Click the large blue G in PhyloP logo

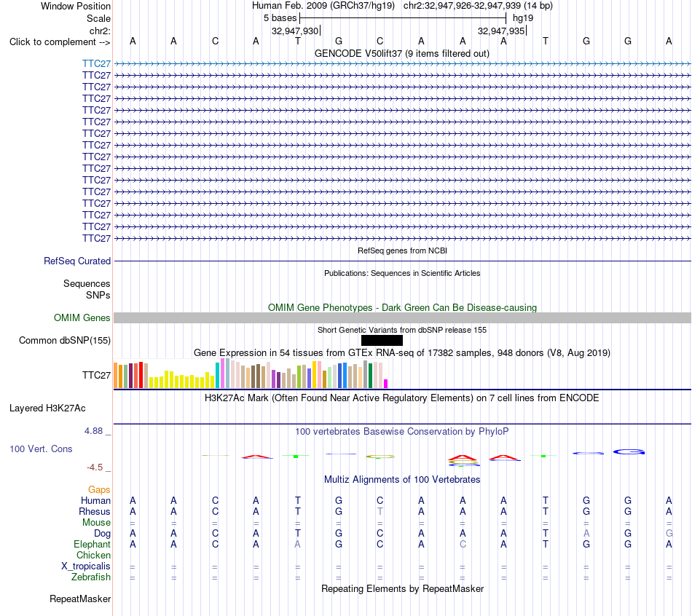[629, 452]
